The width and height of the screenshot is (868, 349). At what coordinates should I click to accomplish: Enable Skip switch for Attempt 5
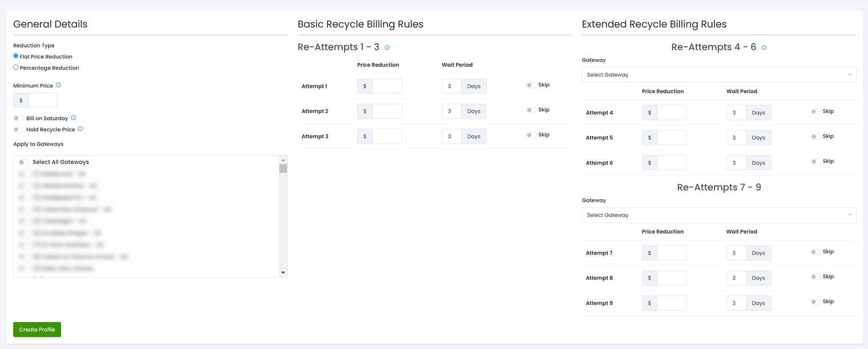(815, 136)
